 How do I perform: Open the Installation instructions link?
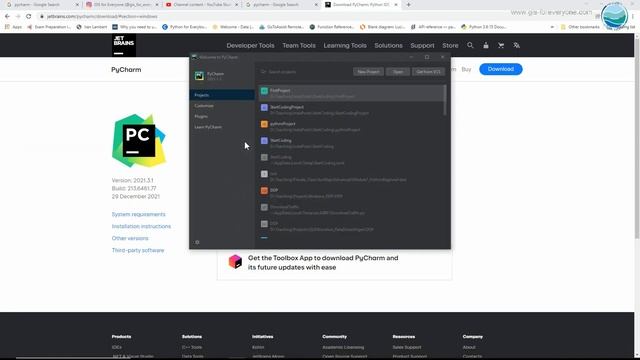pyautogui.click(x=141, y=226)
